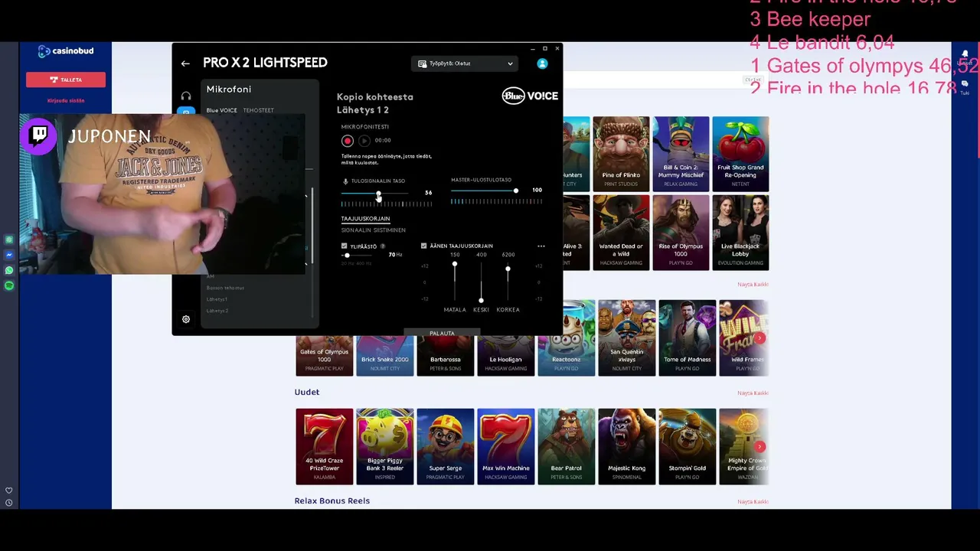The width and height of the screenshot is (980, 551).
Task: Open the Max Win Machine game
Action: [x=506, y=447]
